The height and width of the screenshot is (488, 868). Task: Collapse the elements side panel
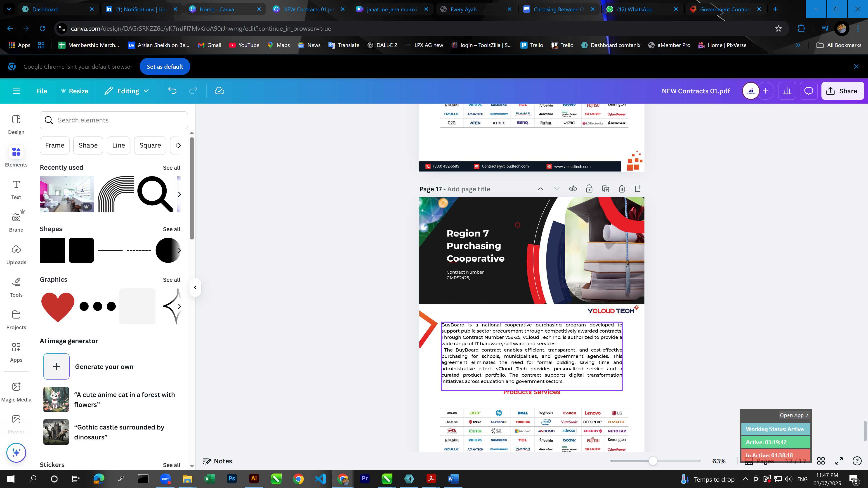(195, 287)
